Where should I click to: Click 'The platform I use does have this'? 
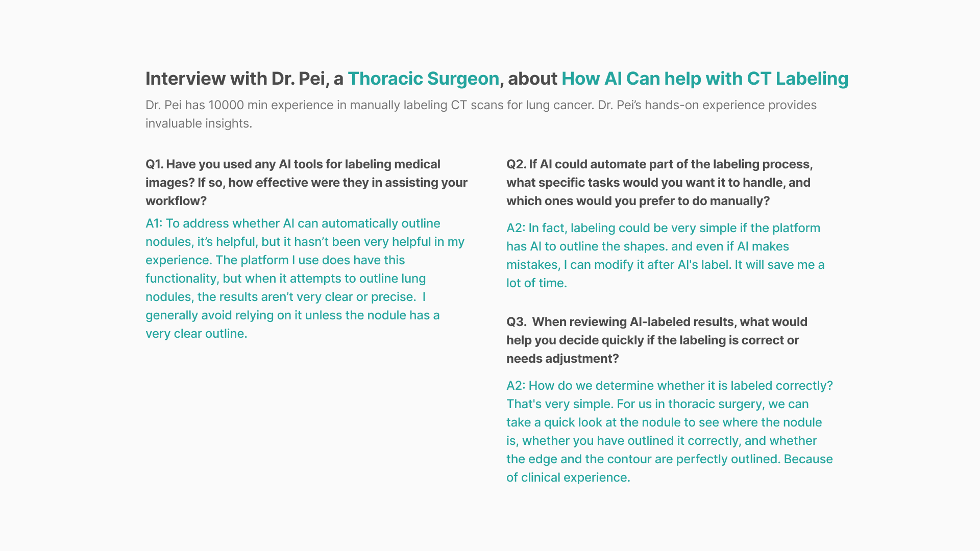(x=310, y=260)
